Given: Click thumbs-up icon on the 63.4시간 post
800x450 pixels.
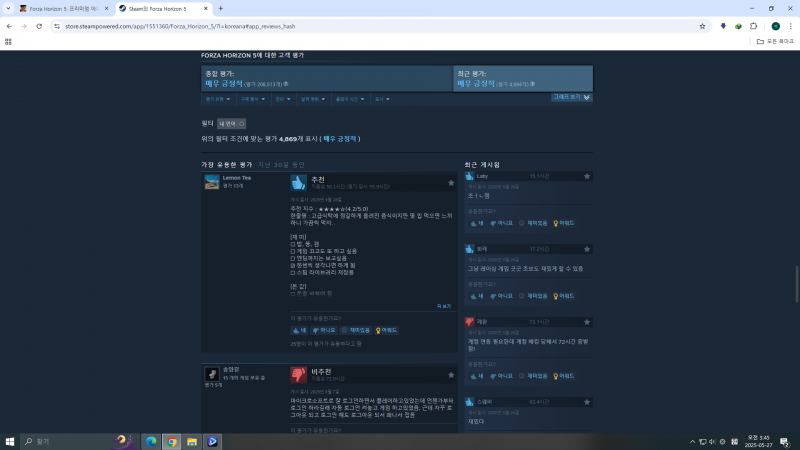Looking at the screenshot, I should 469,402.
